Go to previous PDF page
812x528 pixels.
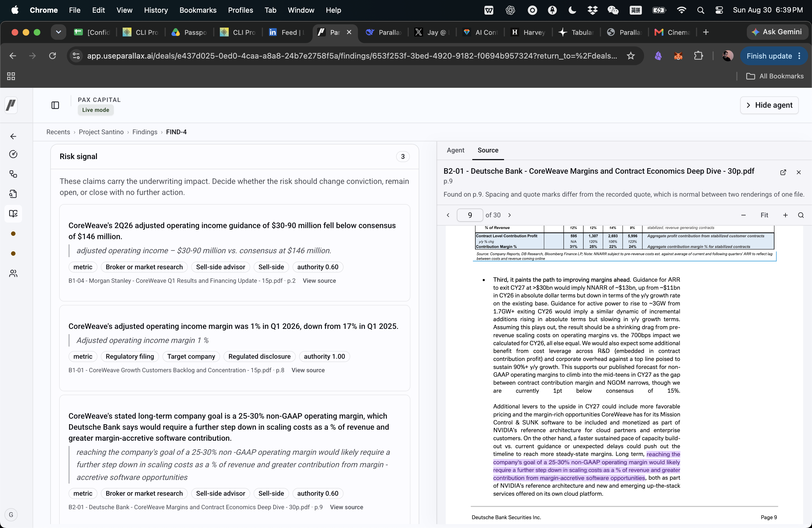(448, 215)
